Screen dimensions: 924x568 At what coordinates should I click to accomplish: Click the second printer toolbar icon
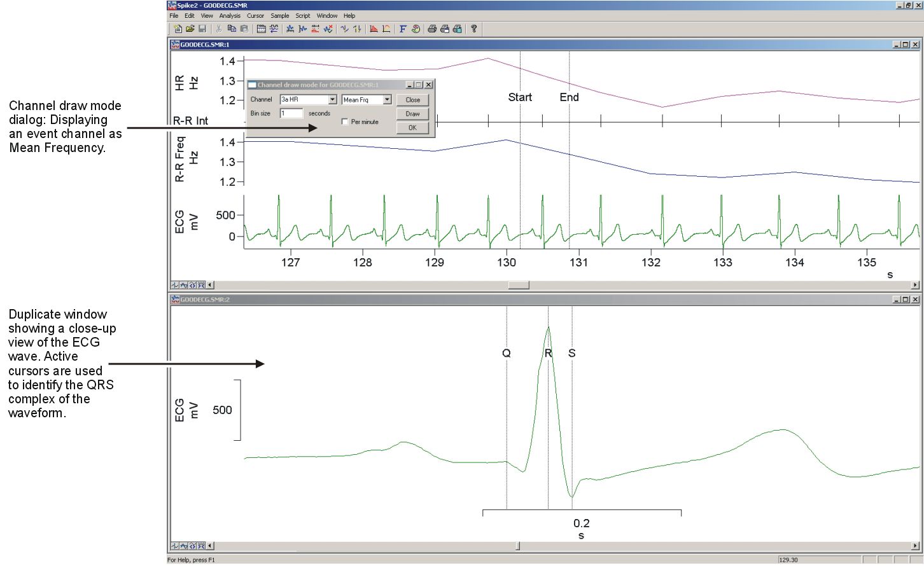click(x=445, y=29)
